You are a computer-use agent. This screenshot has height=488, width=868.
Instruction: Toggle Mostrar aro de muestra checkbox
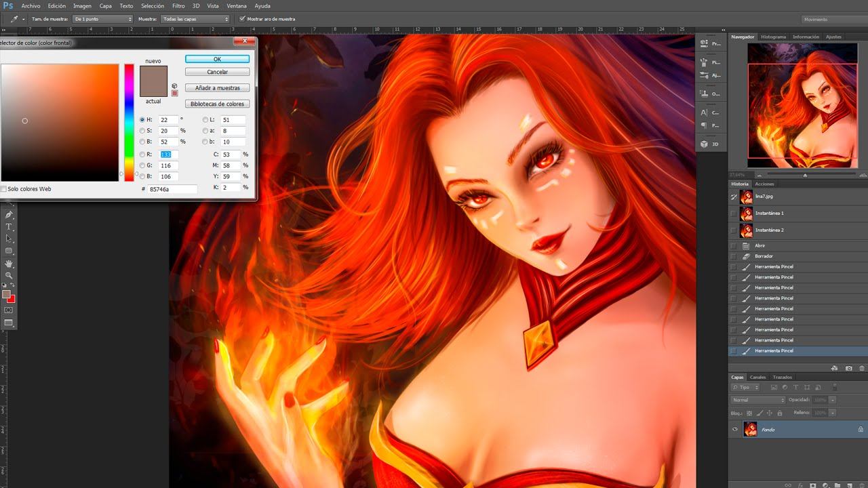point(243,19)
